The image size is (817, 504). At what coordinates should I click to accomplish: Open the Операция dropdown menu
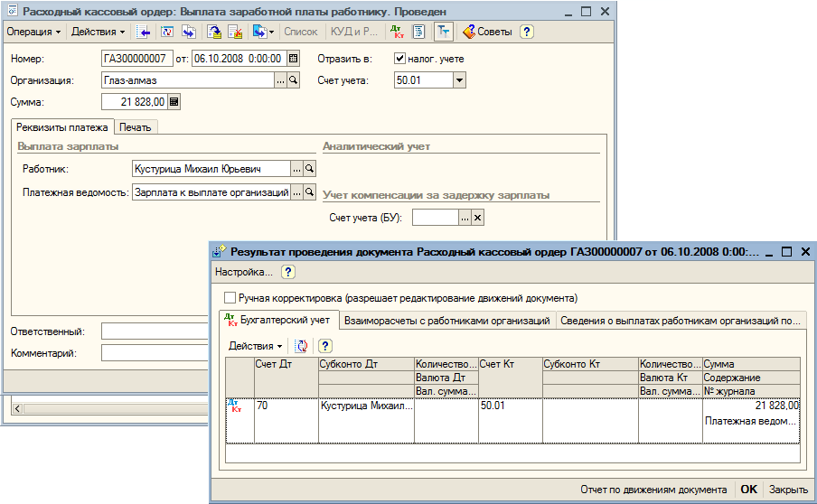click(x=33, y=32)
